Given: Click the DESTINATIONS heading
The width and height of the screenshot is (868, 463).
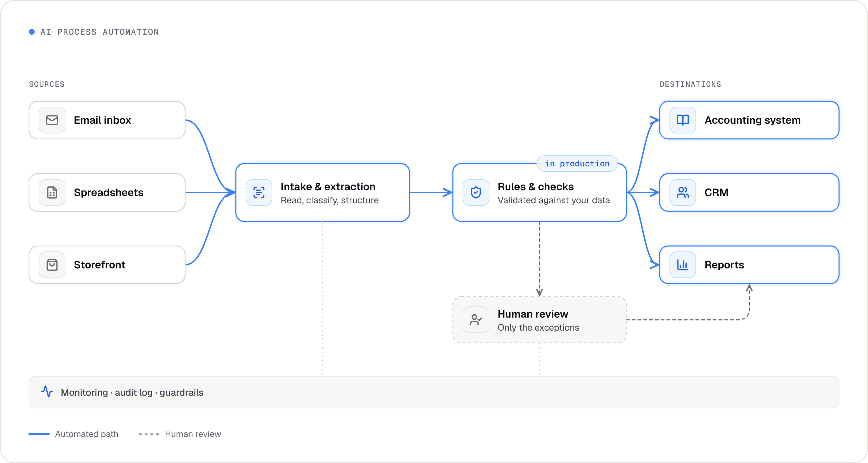Looking at the screenshot, I should [x=690, y=84].
